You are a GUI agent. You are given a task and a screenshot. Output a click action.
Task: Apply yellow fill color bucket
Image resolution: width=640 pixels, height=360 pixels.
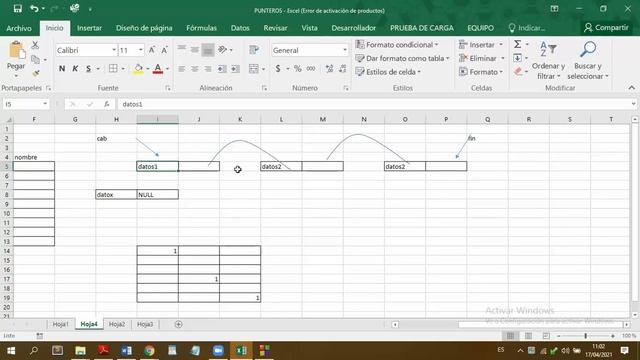[138, 69]
